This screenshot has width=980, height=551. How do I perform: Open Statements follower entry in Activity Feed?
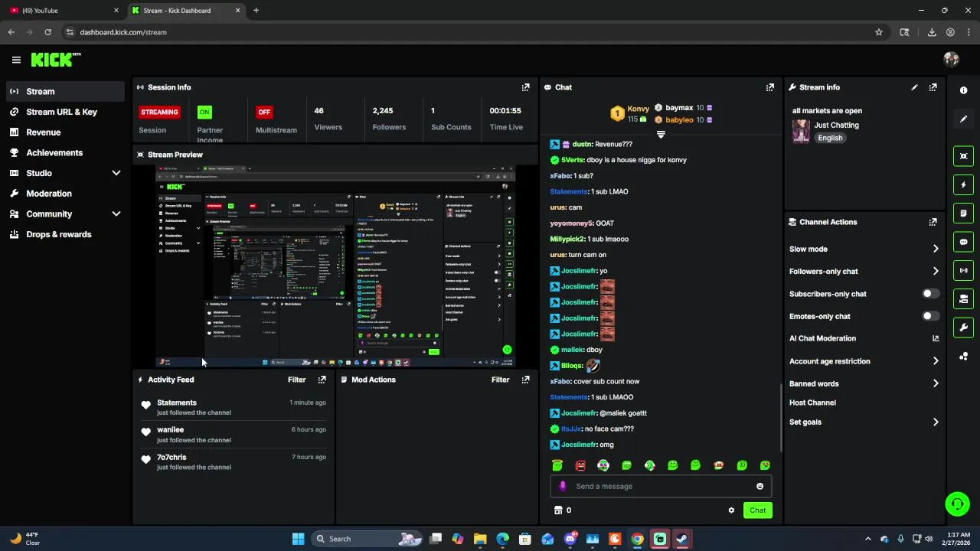234,407
